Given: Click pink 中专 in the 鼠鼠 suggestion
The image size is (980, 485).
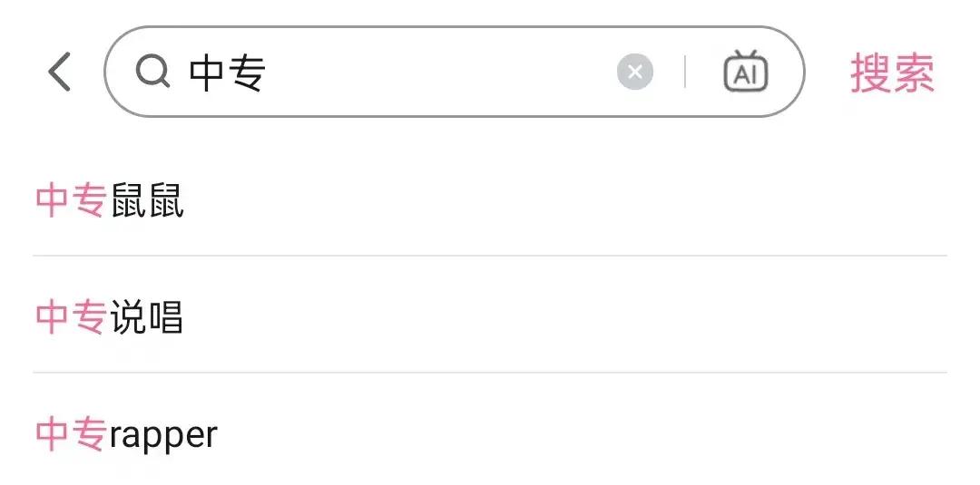Looking at the screenshot, I should 71,200.
